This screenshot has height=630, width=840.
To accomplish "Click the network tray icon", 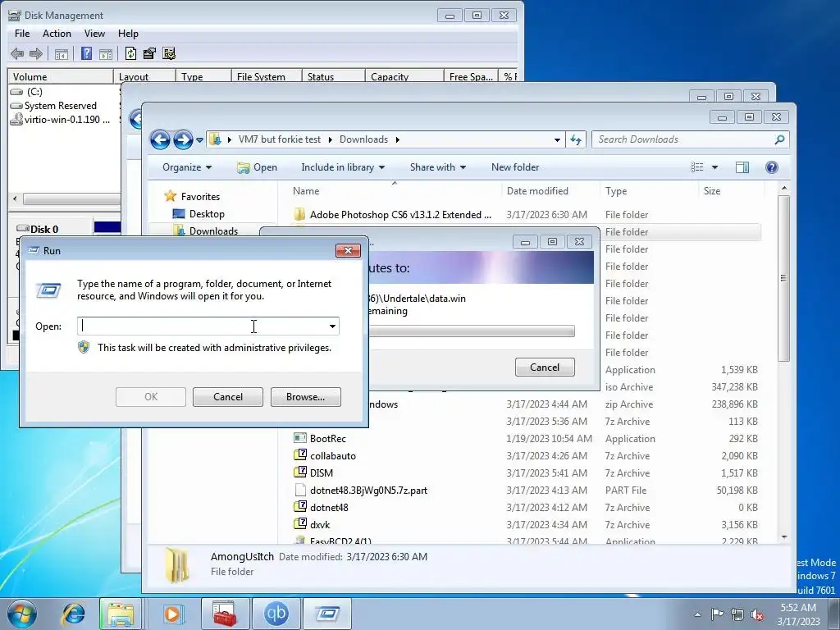I will tap(737, 614).
